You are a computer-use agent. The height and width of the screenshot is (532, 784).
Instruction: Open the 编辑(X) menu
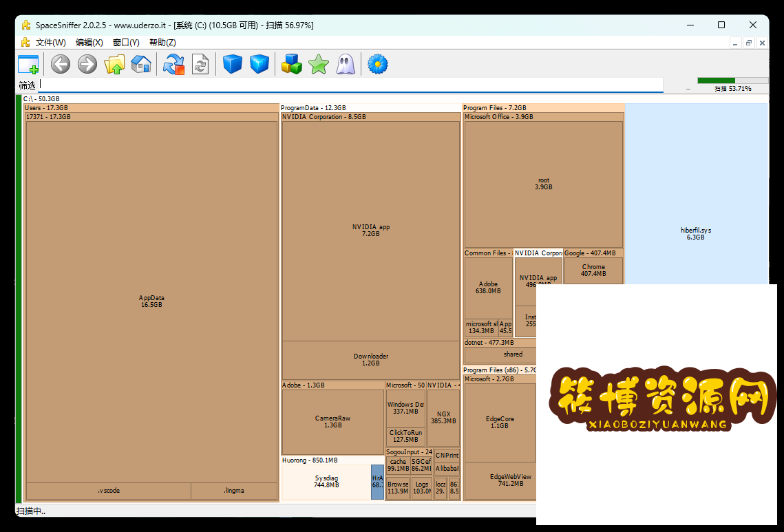coord(89,43)
